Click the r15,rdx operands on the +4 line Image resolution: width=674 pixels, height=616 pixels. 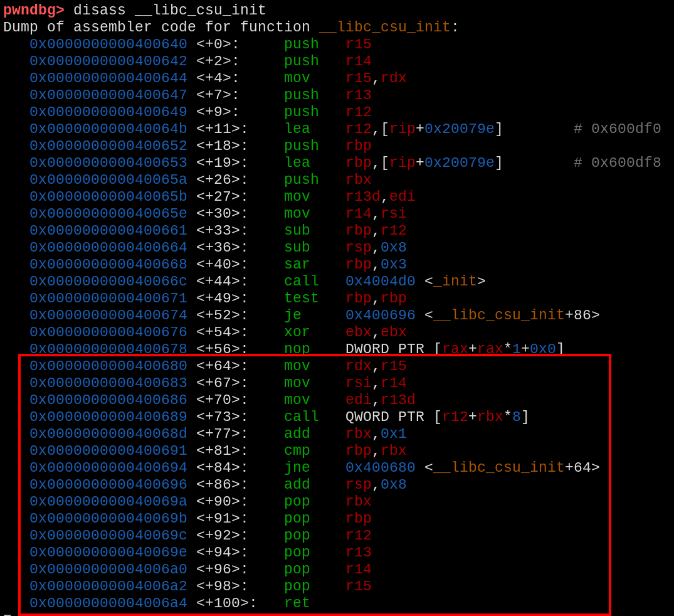[376, 78]
